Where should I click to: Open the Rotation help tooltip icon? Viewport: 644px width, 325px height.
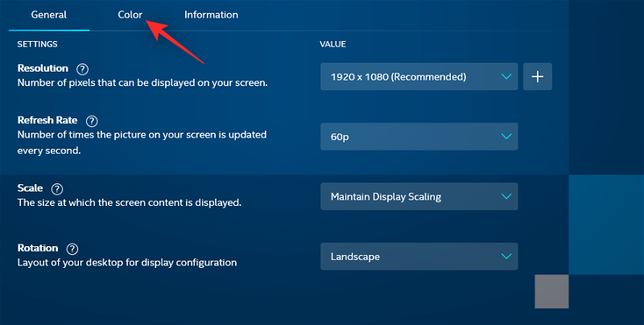coord(72,249)
